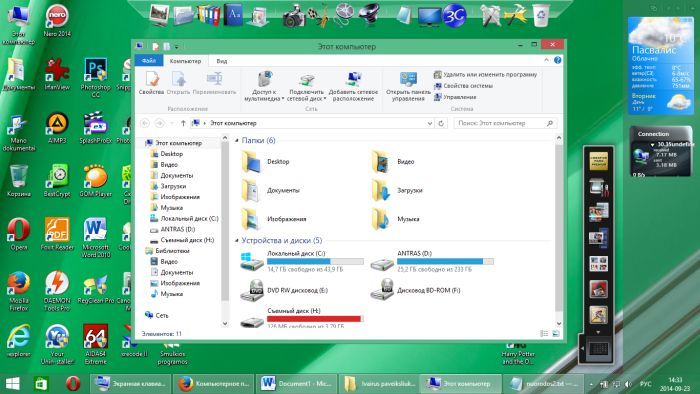
Task: Open Корзина recycle bin on desktop
Action: [x=19, y=181]
